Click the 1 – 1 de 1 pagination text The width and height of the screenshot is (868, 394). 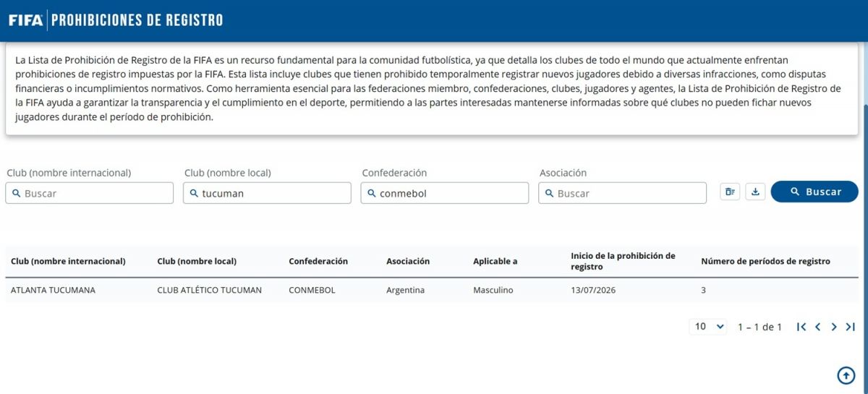pos(759,327)
